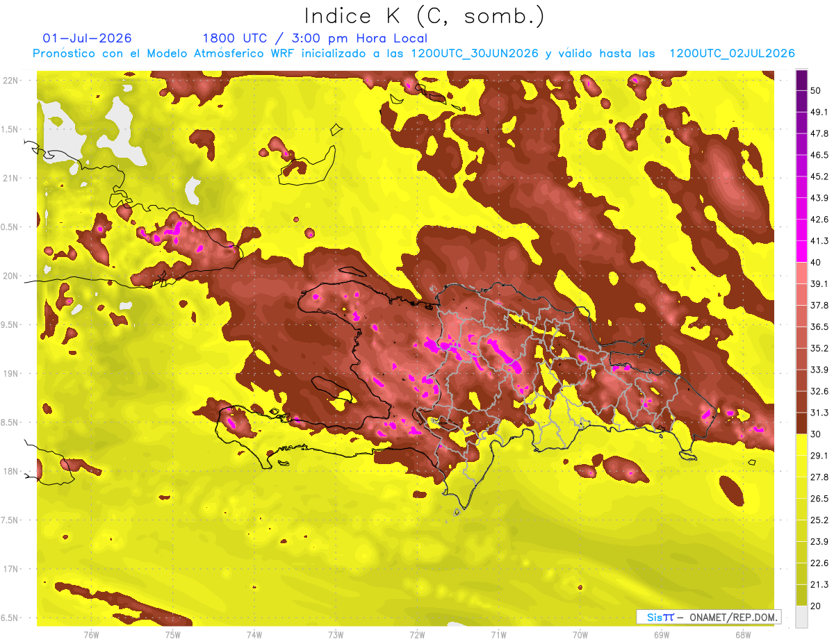
Task: Pick the bright yellow swatch between 29.1 and 30
Action: tap(801, 445)
